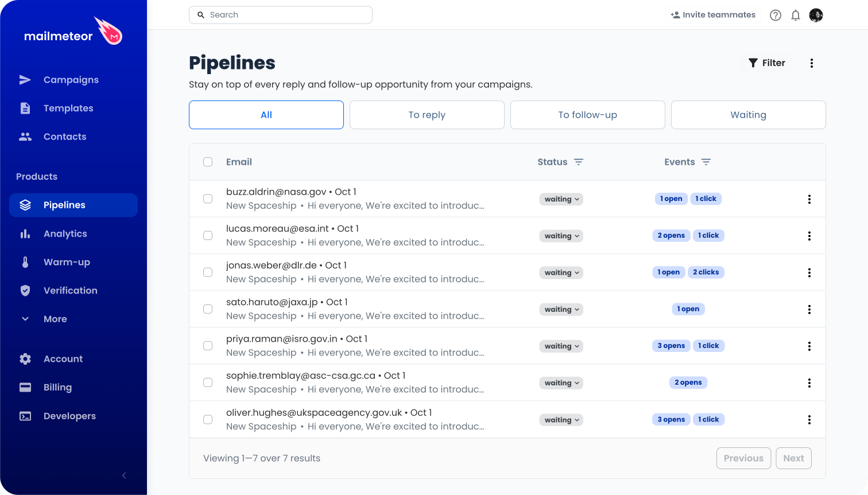This screenshot has width=868, height=495.
Task: Click the 2 opens badge for sophie.tremblay
Action: (x=688, y=382)
